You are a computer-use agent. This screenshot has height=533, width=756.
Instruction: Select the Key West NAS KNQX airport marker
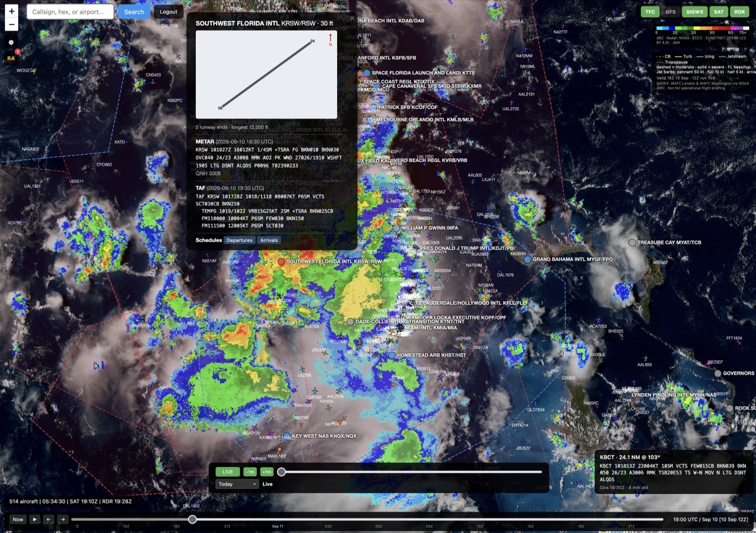click(x=287, y=435)
